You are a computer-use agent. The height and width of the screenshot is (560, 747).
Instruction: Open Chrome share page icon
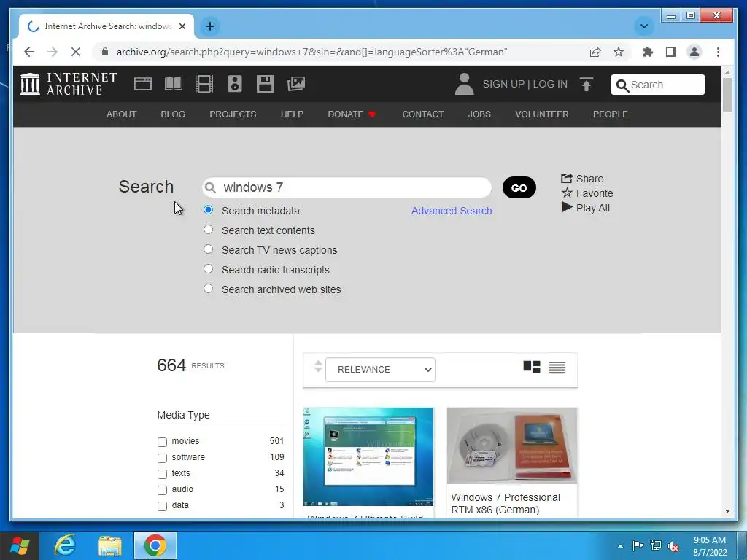tap(595, 52)
